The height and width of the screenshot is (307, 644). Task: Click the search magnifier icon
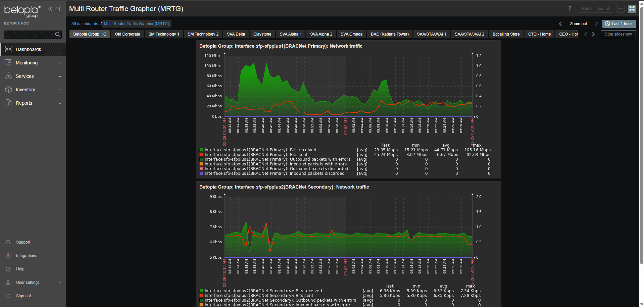pyautogui.click(x=58, y=34)
